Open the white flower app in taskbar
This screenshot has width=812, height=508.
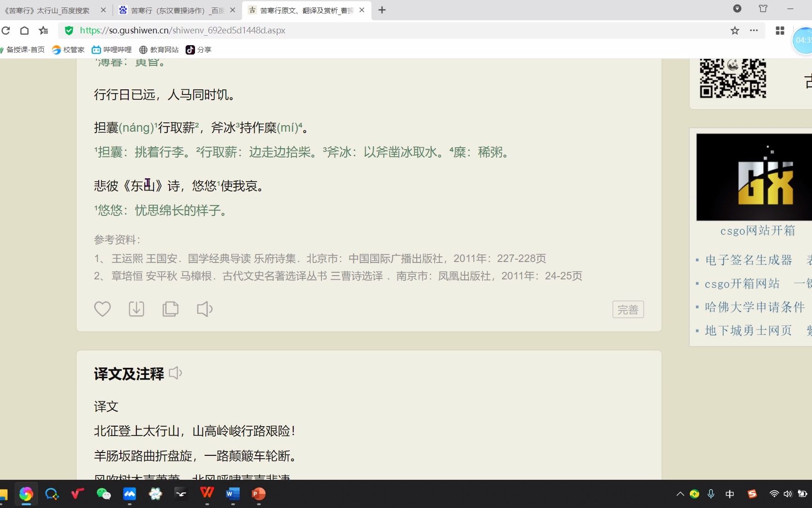[x=155, y=494]
